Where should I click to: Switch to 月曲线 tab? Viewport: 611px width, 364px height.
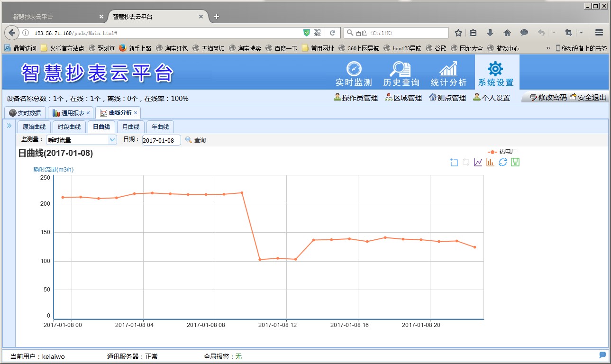pos(131,127)
